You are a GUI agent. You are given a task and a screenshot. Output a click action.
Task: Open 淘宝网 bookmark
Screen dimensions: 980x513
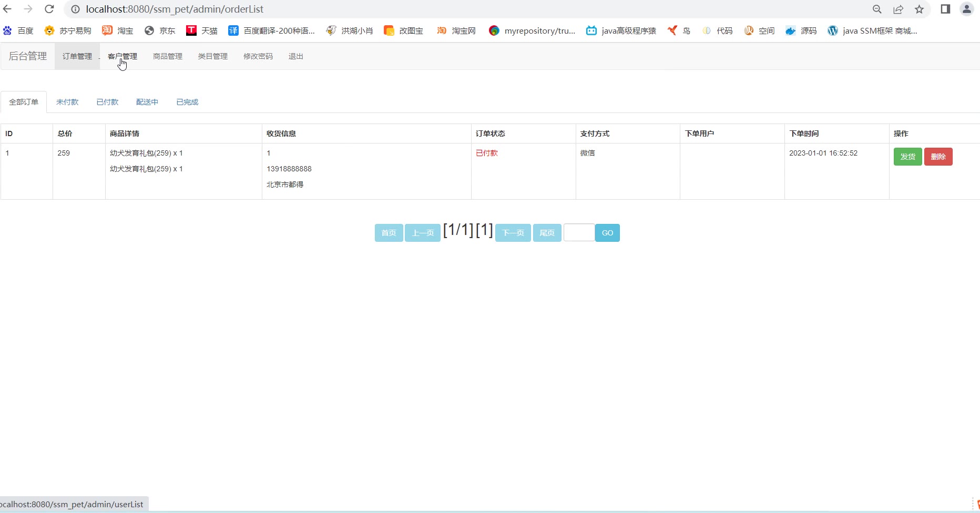click(456, 31)
